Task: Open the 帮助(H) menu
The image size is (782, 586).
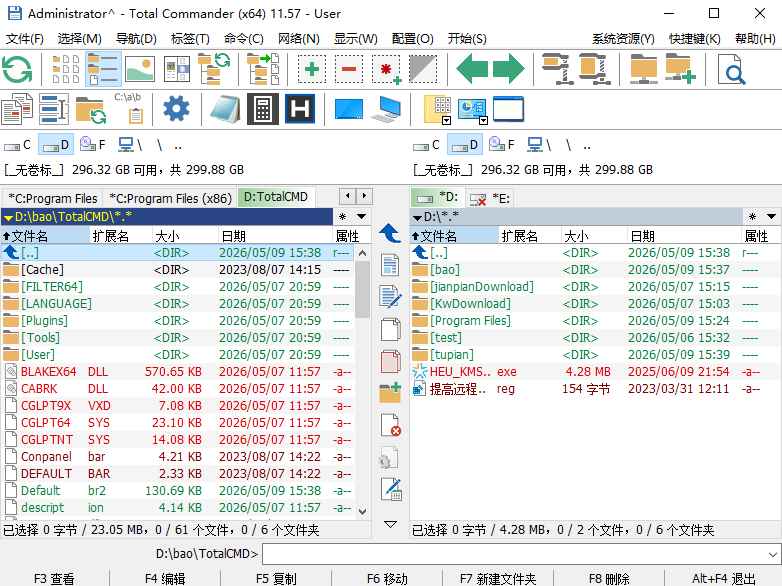Action: 755,39
